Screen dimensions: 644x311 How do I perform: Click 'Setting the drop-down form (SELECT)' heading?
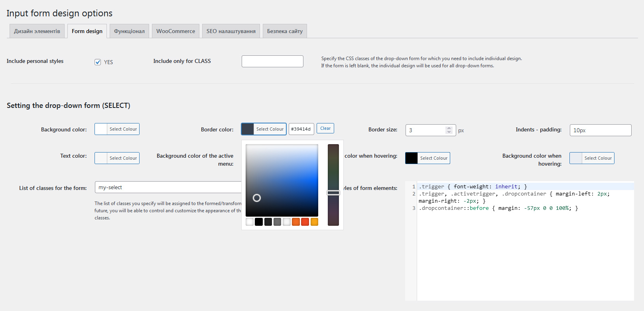tap(69, 106)
